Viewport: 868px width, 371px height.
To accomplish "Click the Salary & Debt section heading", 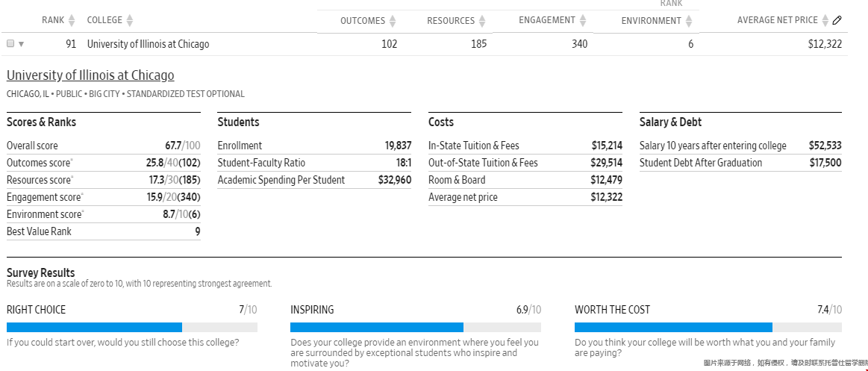I will point(670,122).
